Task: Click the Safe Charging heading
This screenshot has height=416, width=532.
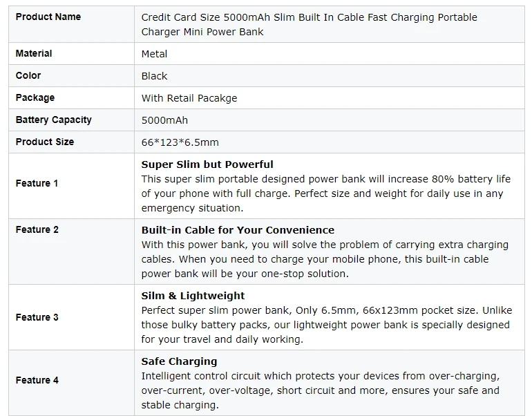Action: pyautogui.click(x=179, y=361)
